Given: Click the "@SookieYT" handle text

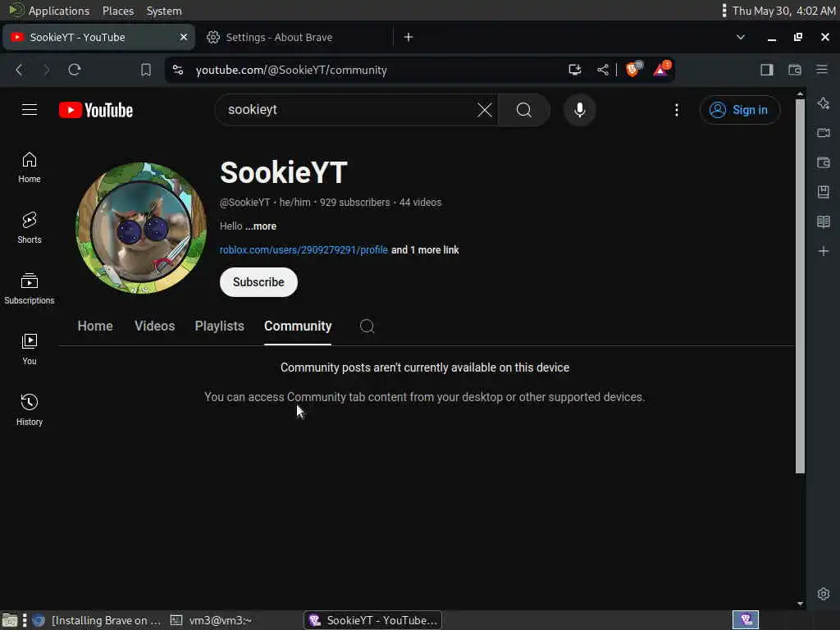Looking at the screenshot, I should (244, 203).
